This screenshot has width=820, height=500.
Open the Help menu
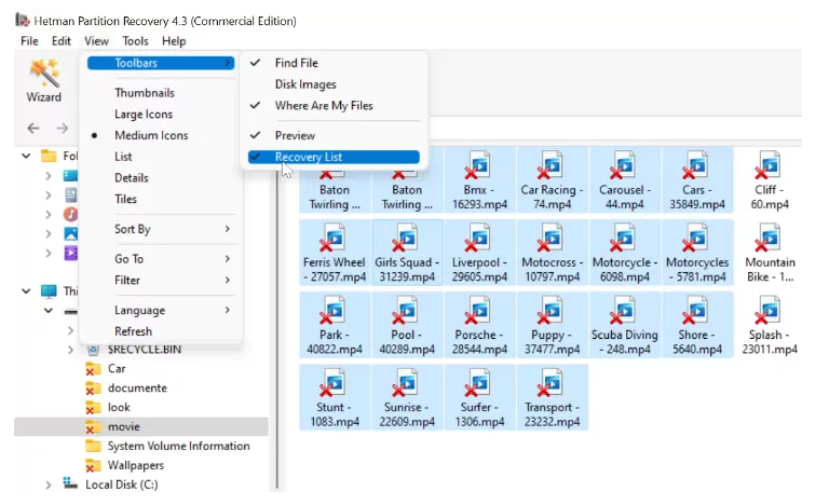pos(174,41)
